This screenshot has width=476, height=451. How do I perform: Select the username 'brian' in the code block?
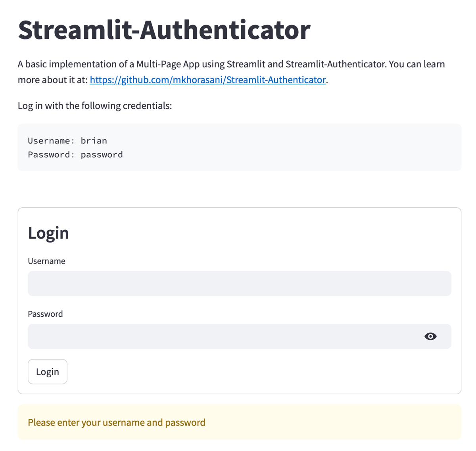94,140
